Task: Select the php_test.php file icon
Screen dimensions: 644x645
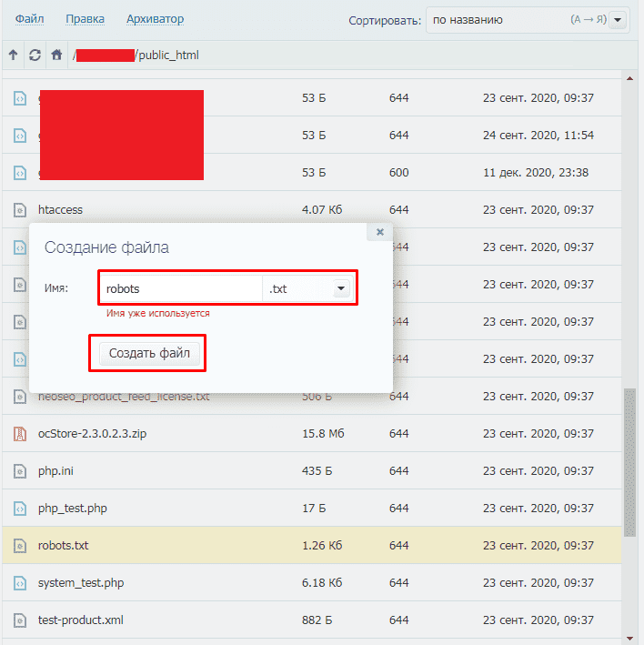Action: tap(20, 509)
